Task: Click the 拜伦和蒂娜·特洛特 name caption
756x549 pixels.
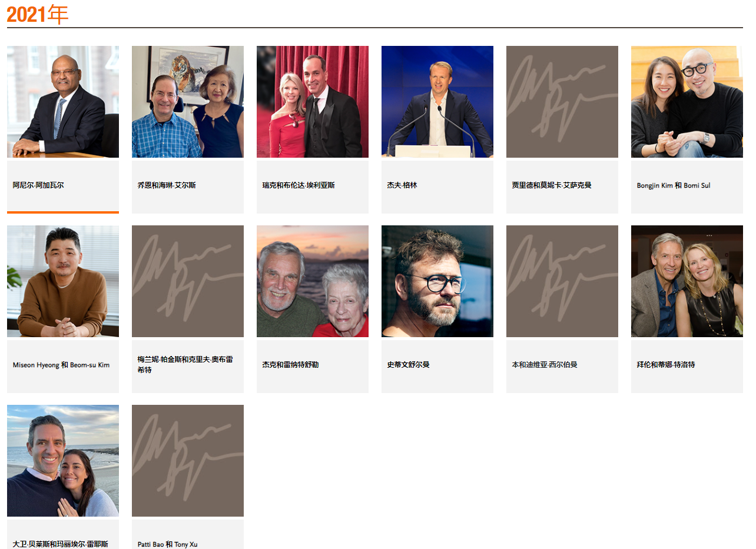Action: [x=666, y=365]
